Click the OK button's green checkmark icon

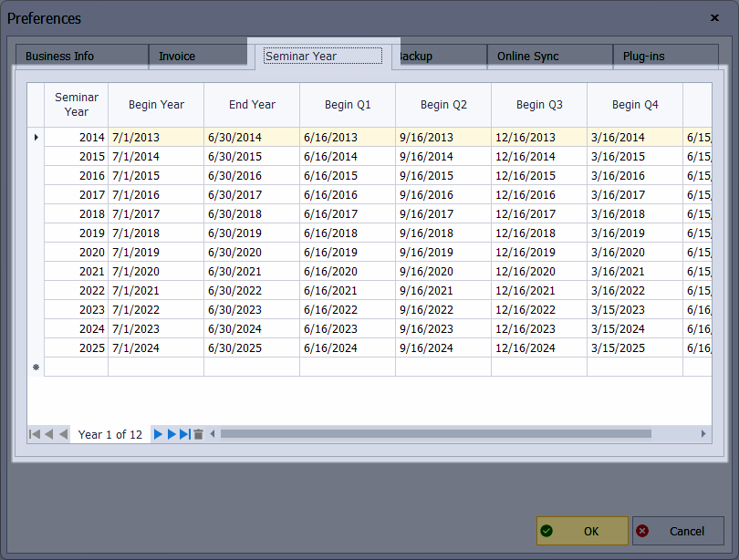(546, 531)
